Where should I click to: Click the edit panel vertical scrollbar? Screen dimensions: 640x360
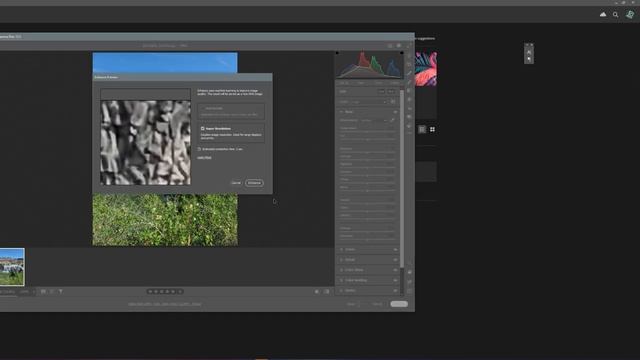point(402,179)
